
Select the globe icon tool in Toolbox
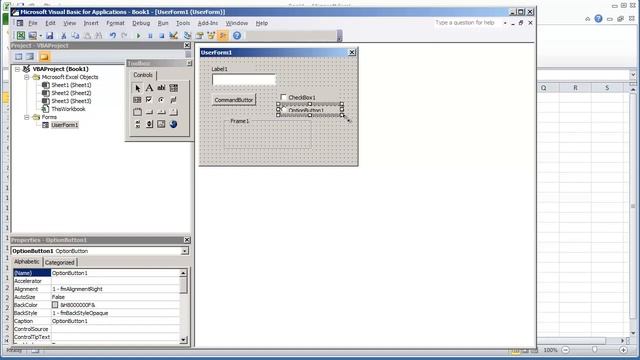173,124
